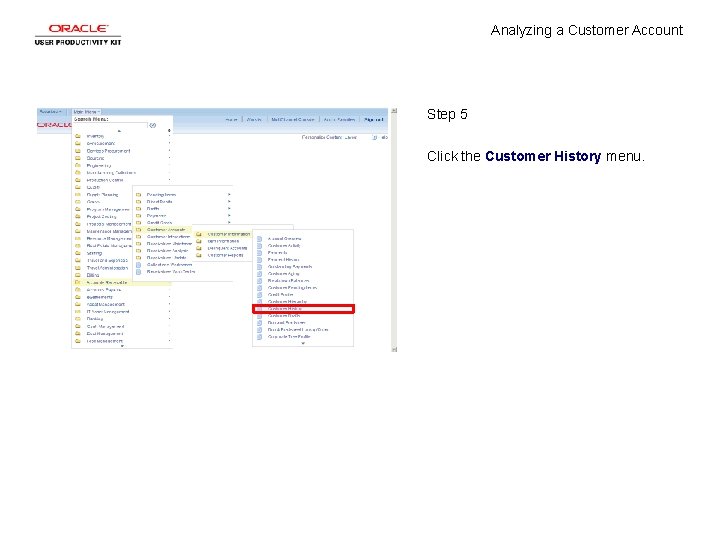Open Receivables Balances page entry
This screenshot has width=720, height=540.
pyautogui.click(x=288, y=281)
